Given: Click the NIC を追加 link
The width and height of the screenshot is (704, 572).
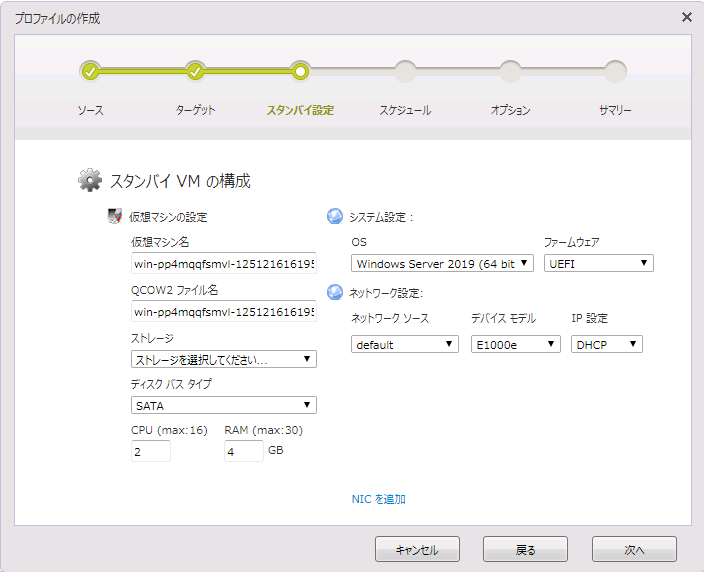Looking at the screenshot, I should 378,499.
